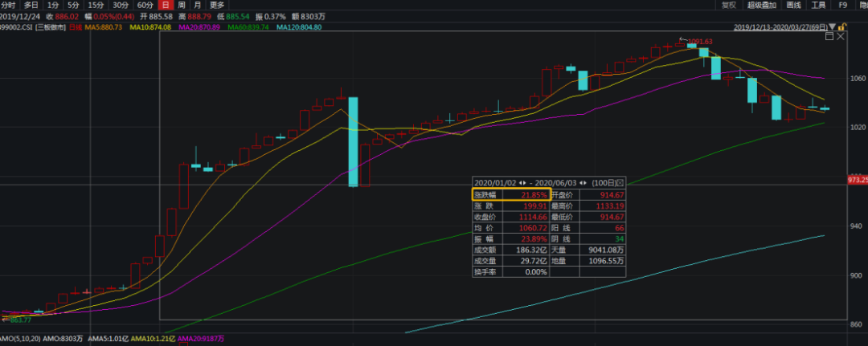Image resolution: width=868 pixels, height=346 pixels.
Task: Select the 60分 timeframe tab
Action: pos(145,5)
